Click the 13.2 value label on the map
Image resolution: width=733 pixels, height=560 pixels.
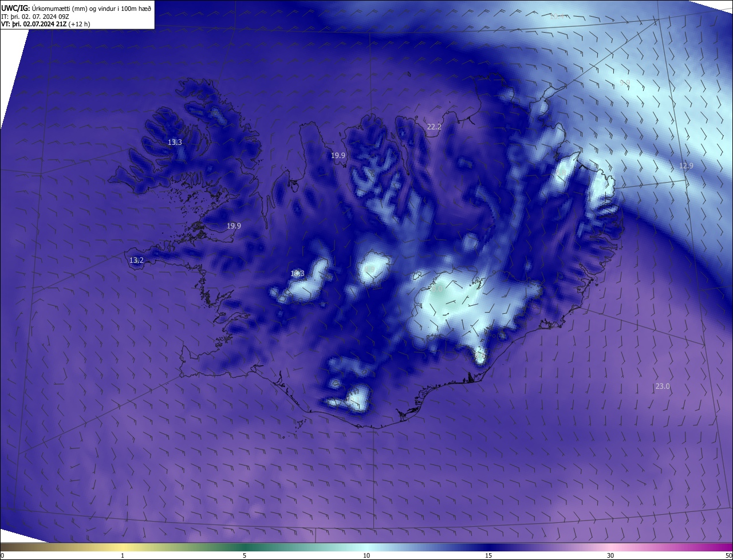point(136,260)
